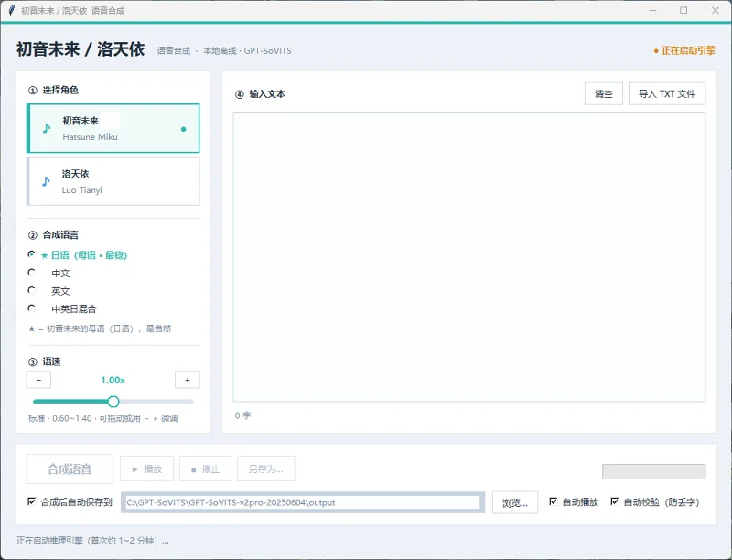Click inside the 输入文本 text area

(x=469, y=256)
